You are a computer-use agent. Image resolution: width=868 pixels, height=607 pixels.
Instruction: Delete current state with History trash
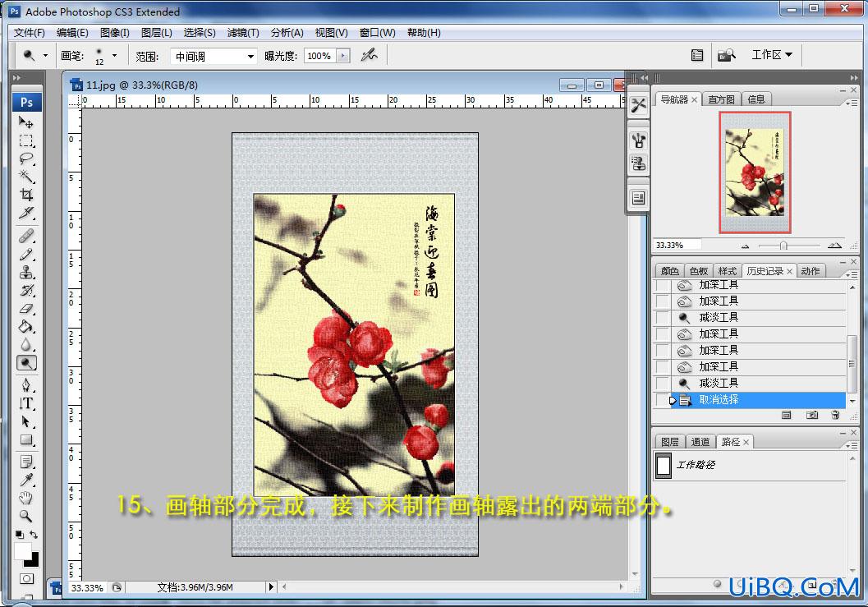click(x=835, y=415)
